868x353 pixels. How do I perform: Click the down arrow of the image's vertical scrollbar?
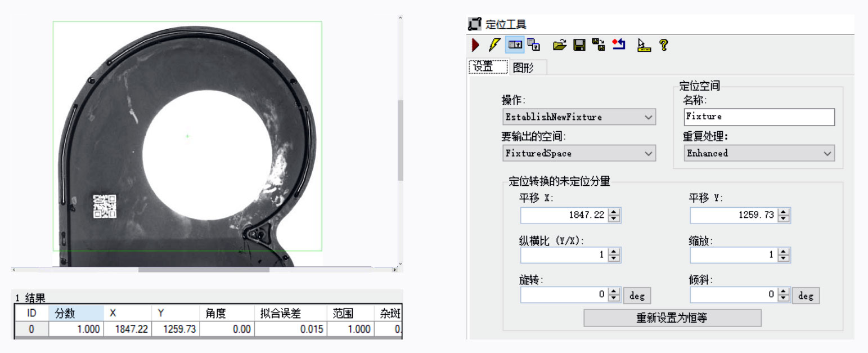pyautogui.click(x=401, y=263)
